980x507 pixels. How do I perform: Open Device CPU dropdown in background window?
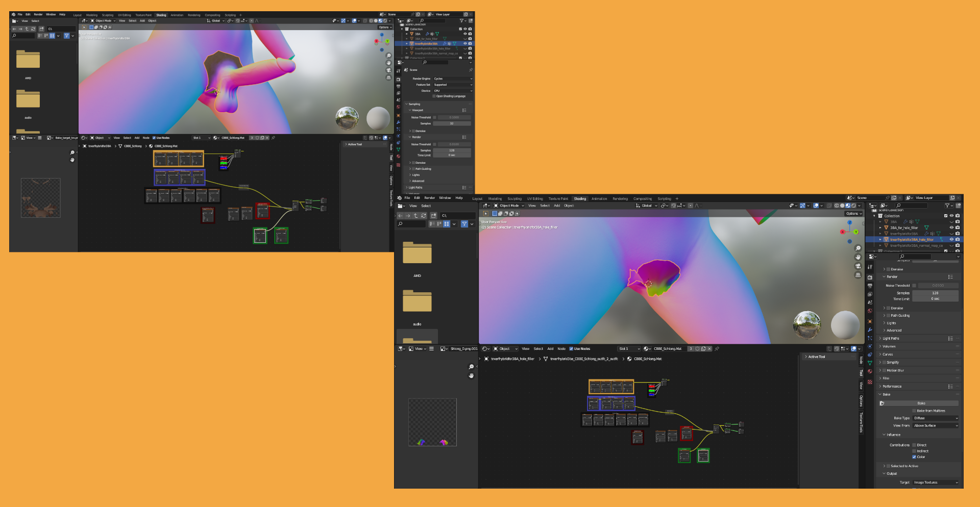[x=453, y=91]
